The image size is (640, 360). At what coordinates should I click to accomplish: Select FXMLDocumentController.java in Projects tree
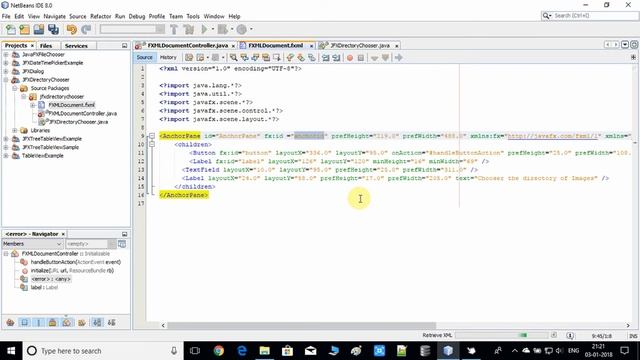coord(83,113)
